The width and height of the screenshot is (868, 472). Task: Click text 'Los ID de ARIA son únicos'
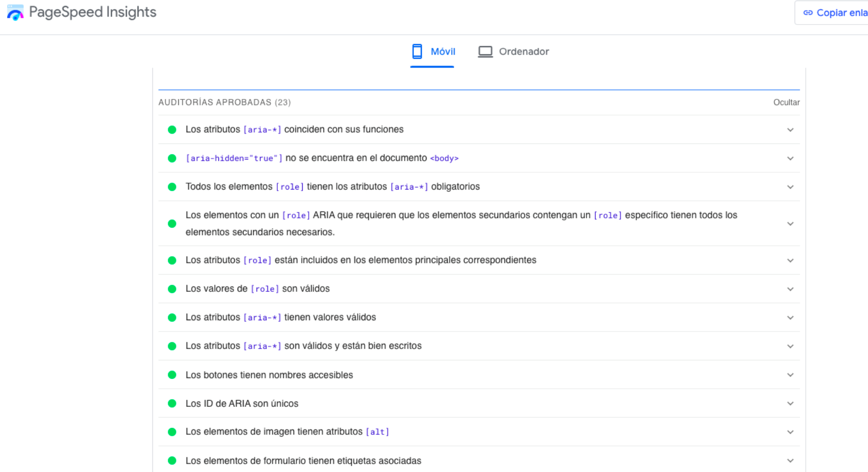click(x=242, y=403)
